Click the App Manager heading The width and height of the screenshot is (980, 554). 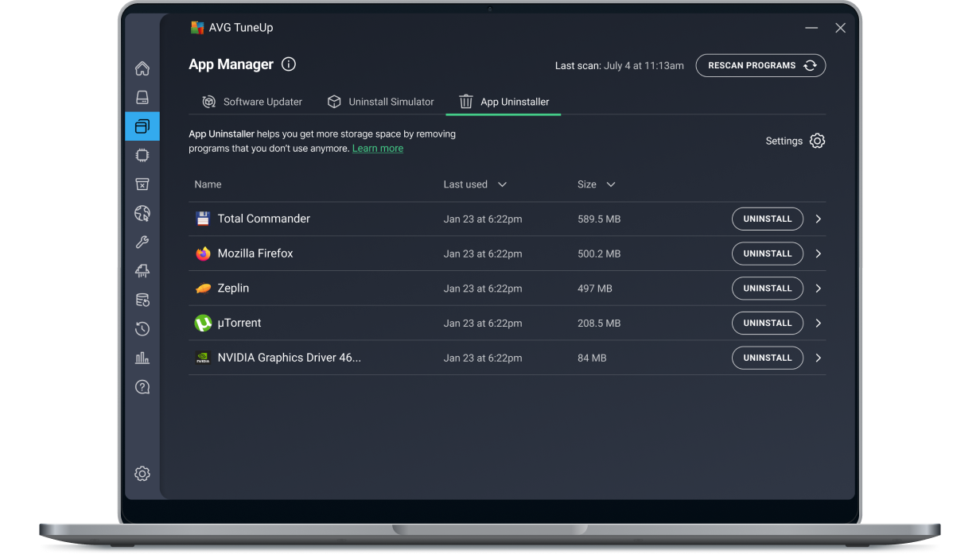tap(231, 64)
